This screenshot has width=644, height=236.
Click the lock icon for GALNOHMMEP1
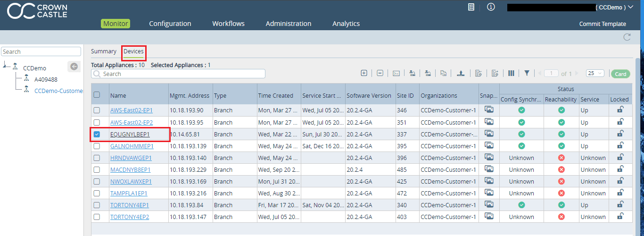pyautogui.click(x=620, y=145)
